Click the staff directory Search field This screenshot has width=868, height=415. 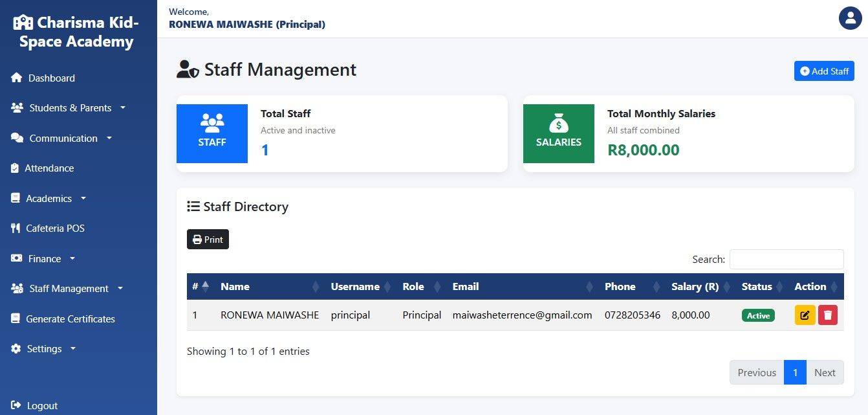[x=787, y=259]
